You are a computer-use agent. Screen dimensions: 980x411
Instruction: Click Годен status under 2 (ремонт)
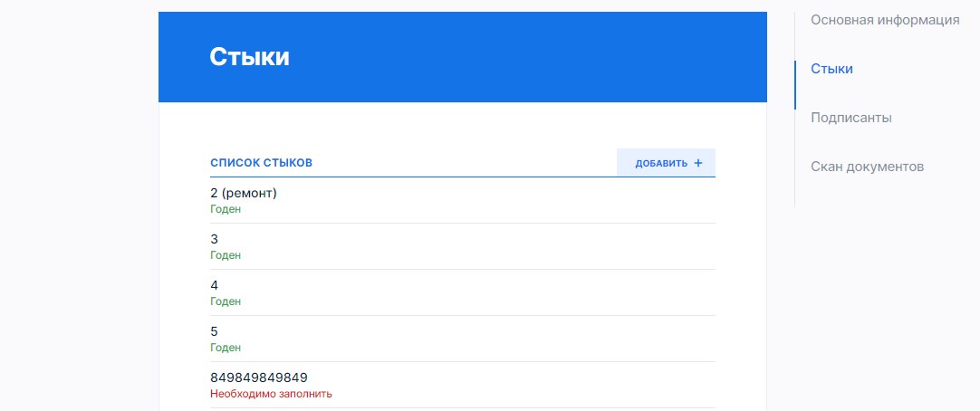click(226, 209)
